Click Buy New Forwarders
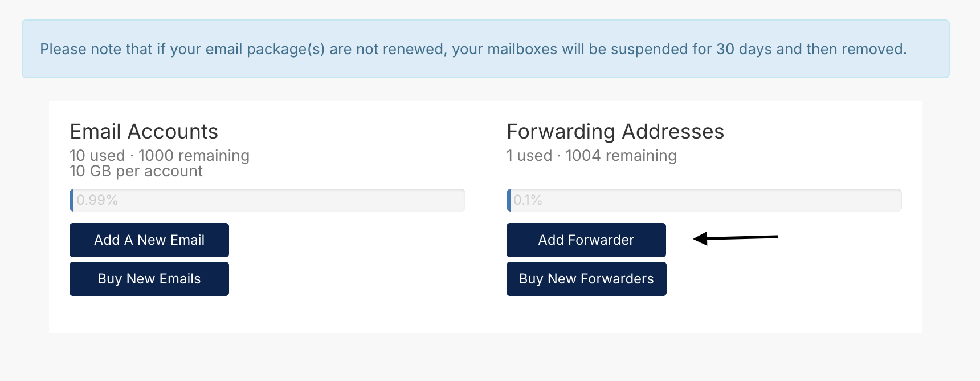980x381 pixels. pos(586,279)
